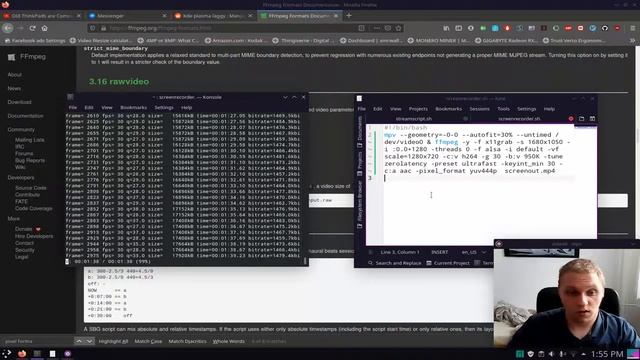Switch to the streamscript.sh tab in Kate
Image resolution: width=640 pixels, height=360 pixels.
[414, 119]
